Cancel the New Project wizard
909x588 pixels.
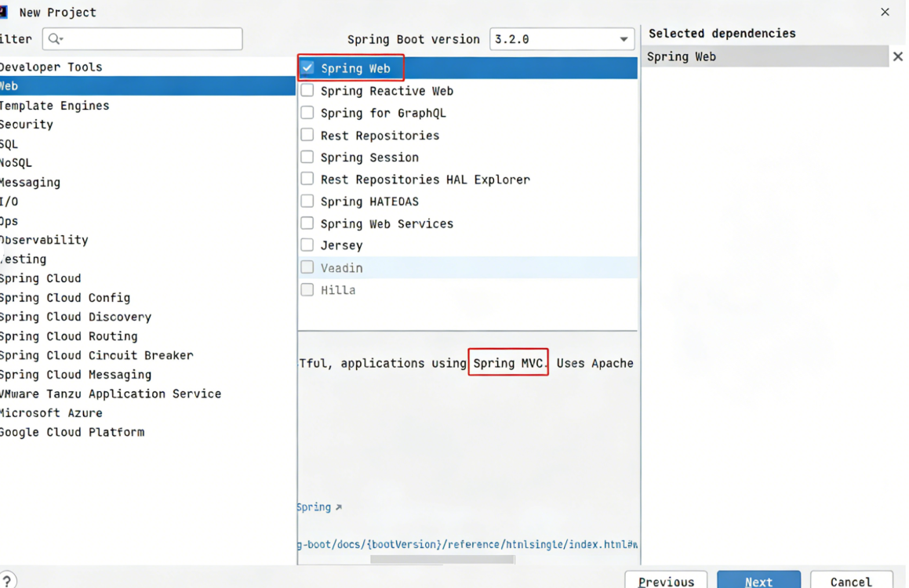pos(851,581)
